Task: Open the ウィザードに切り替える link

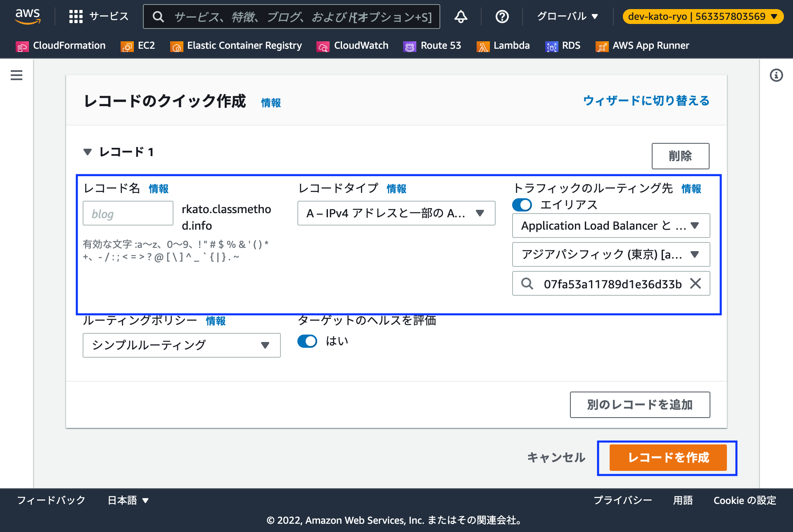Action: [646, 100]
